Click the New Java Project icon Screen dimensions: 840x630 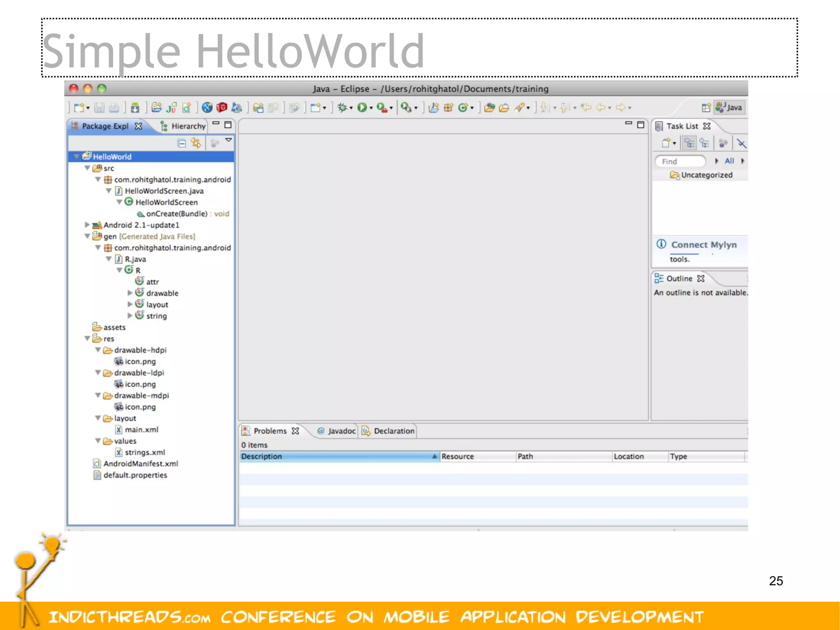pos(434,108)
